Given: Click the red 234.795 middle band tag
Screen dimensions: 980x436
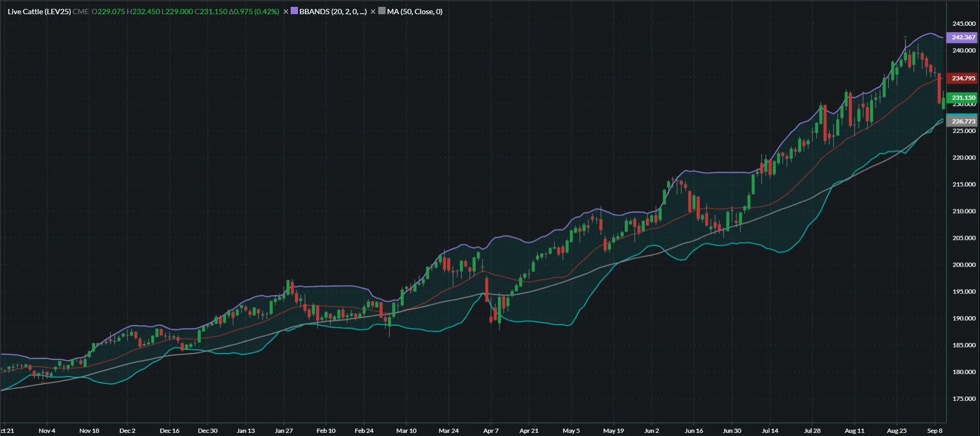Looking at the screenshot, I should pyautogui.click(x=963, y=78).
